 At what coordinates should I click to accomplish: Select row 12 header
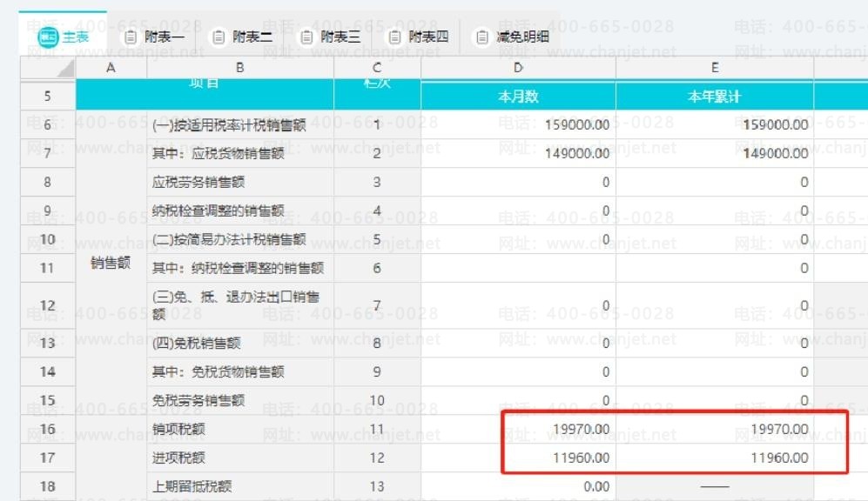click(48, 305)
